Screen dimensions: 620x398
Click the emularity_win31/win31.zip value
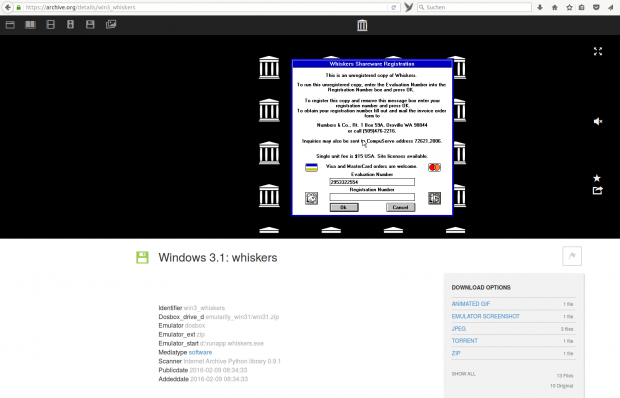click(x=242, y=317)
